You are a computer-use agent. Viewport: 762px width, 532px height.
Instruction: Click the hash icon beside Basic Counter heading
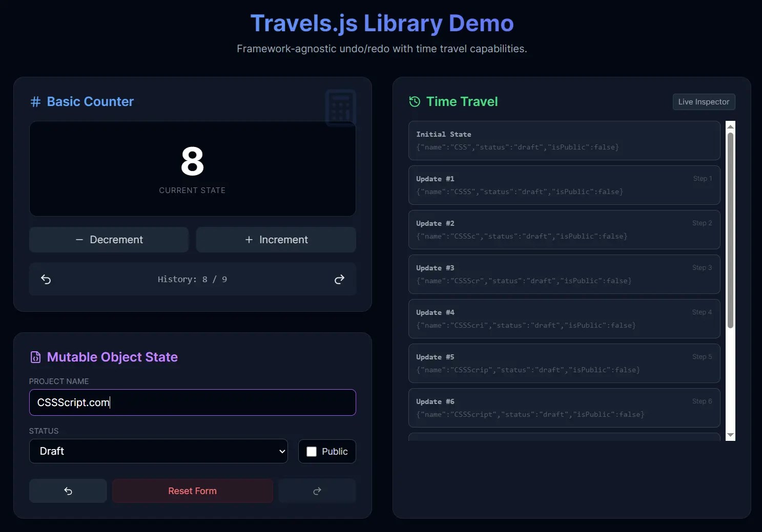34,101
